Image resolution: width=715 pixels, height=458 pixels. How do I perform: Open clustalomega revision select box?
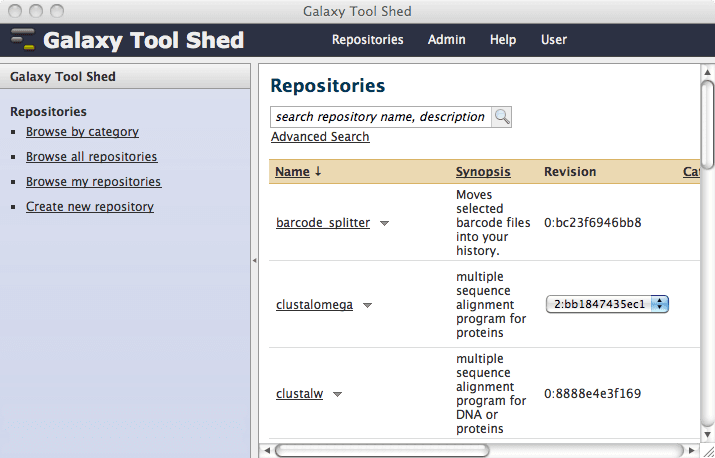607,304
